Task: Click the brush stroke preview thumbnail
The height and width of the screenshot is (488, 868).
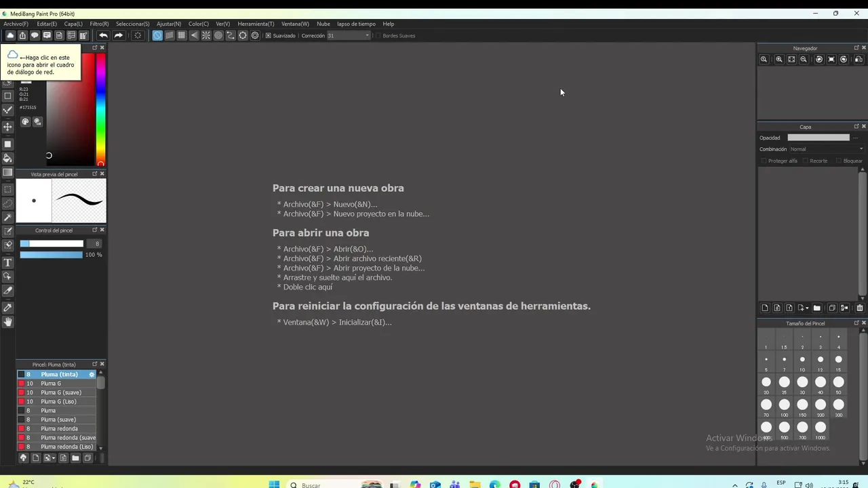Action: click(79, 201)
